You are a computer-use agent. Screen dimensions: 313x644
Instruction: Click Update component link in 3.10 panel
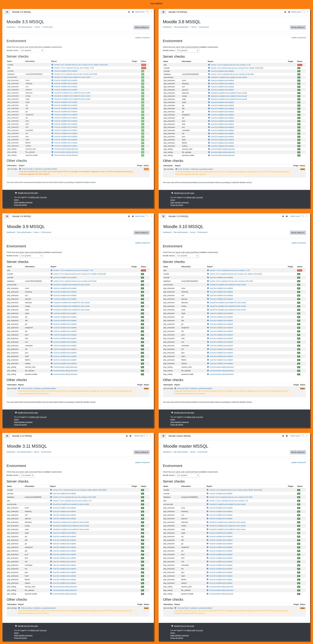point(299,243)
